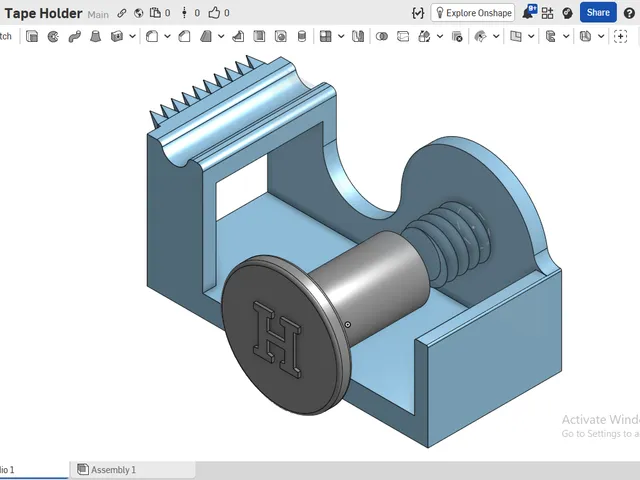Open the variable table braces icon
Image resolution: width=640 pixels, height=480 pixels.
click(418, 13)
